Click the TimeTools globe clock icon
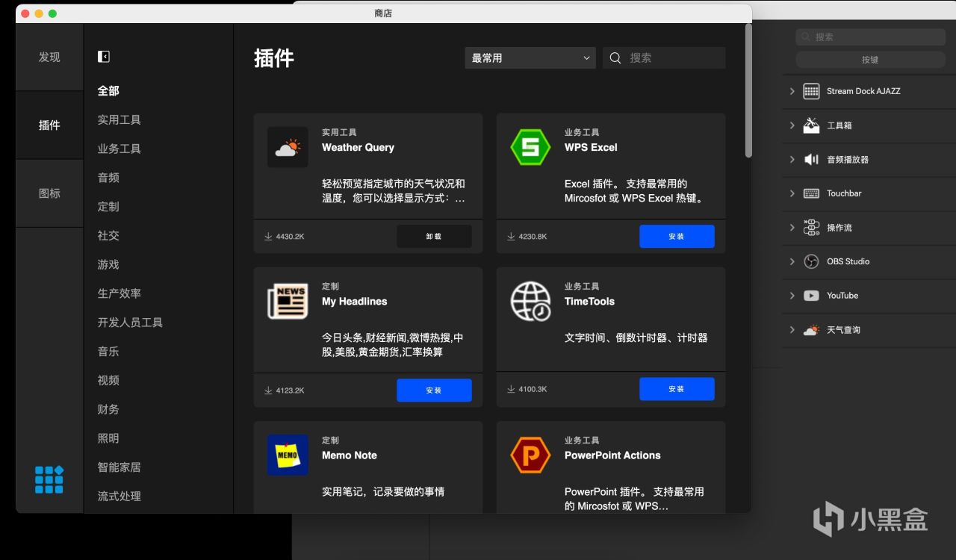 530,301
